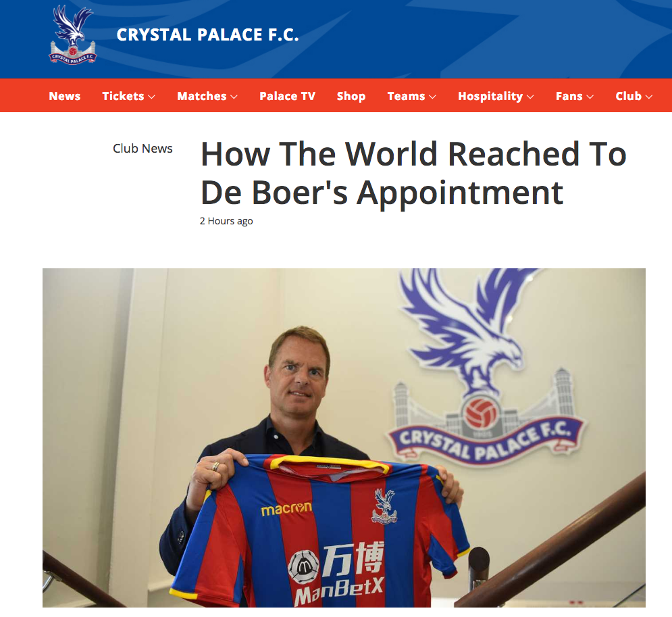Expand the Club dropdown chevron
The image size is (672, 617).
click(x=649, y=97)
